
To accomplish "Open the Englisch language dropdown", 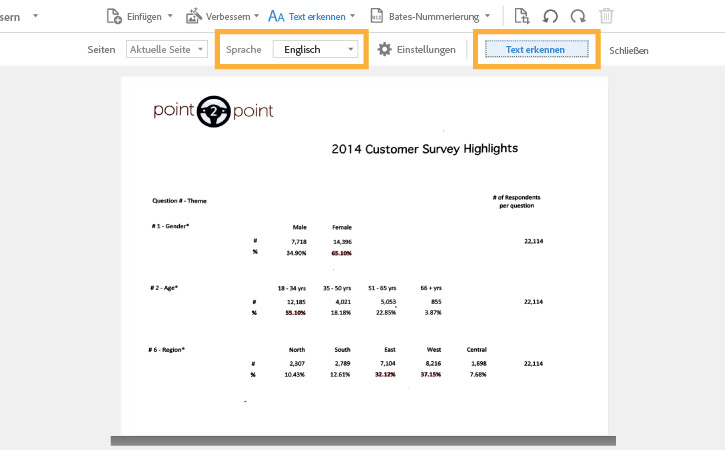I will 315,49.
